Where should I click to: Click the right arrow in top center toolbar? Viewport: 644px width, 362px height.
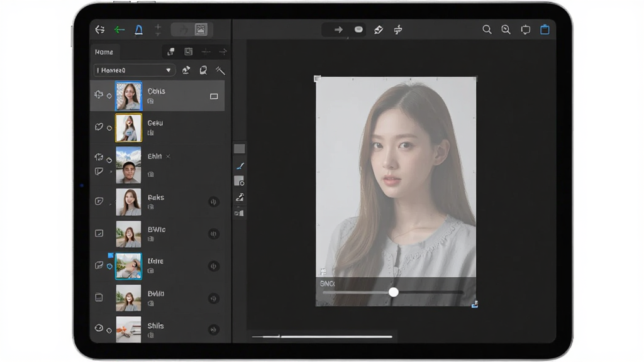point(338,30)
